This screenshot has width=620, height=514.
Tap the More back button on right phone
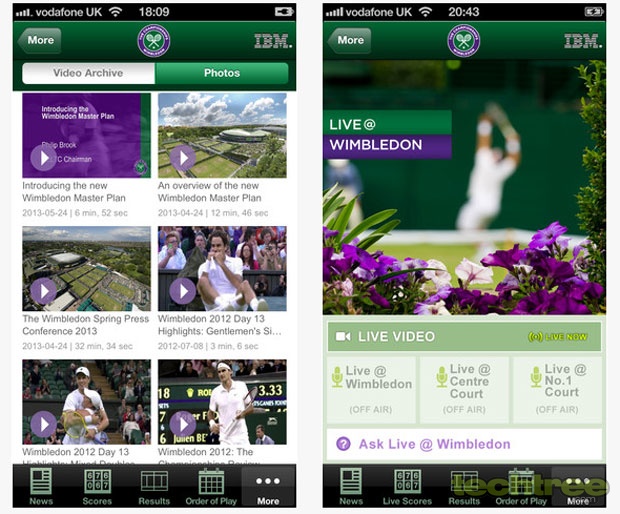click(x=350, y=40)
